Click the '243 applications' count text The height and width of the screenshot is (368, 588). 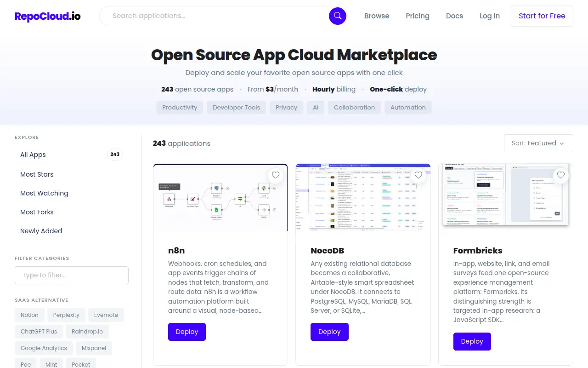click(x=181, y=144)
